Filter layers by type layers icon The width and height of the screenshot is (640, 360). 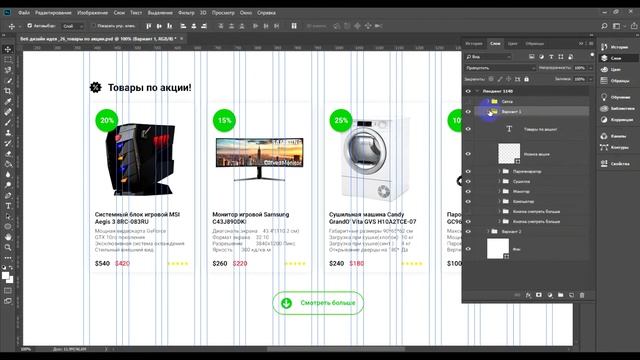tap(551, 57)
